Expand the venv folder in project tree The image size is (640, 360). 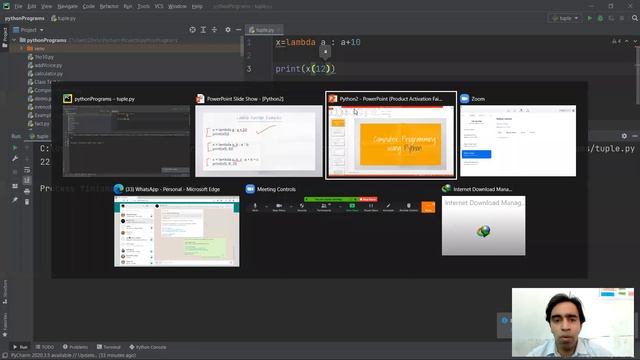click(22, 49)
